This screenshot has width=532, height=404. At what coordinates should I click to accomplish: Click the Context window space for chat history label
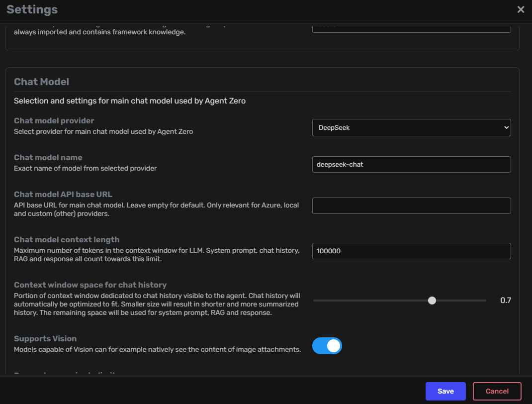tap(90, 285)
